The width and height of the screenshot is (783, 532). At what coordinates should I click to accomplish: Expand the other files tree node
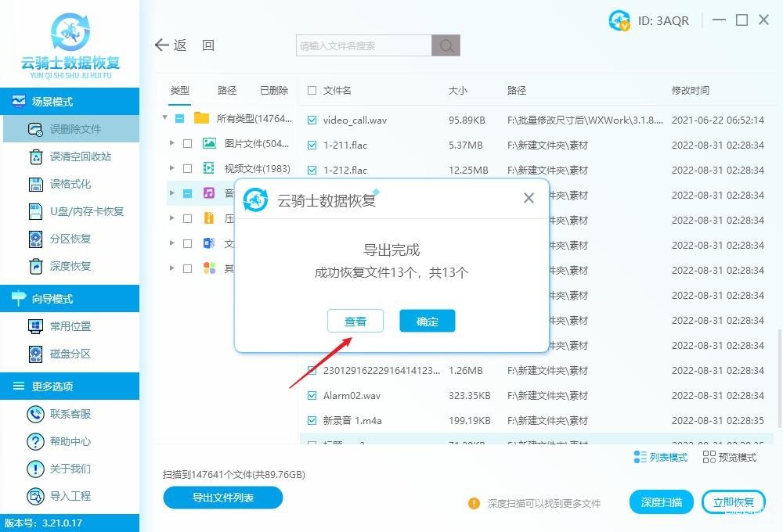(171, 268)
